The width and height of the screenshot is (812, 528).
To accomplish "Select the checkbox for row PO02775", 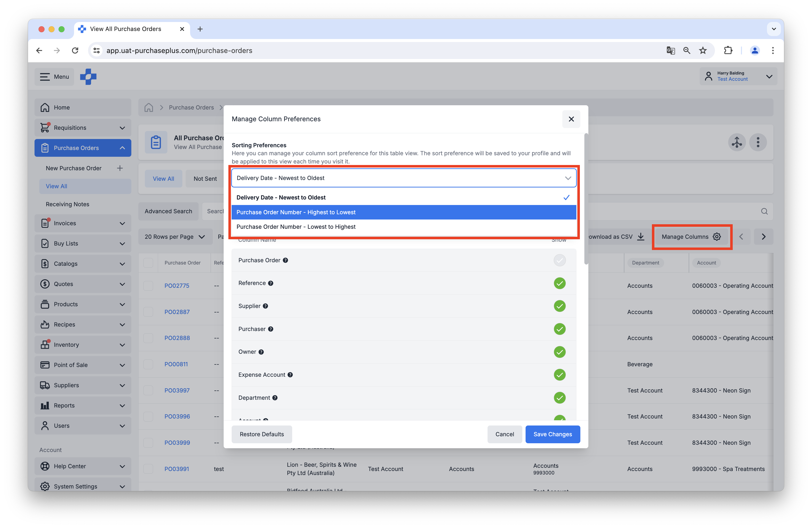I will [x=148, y=286].
